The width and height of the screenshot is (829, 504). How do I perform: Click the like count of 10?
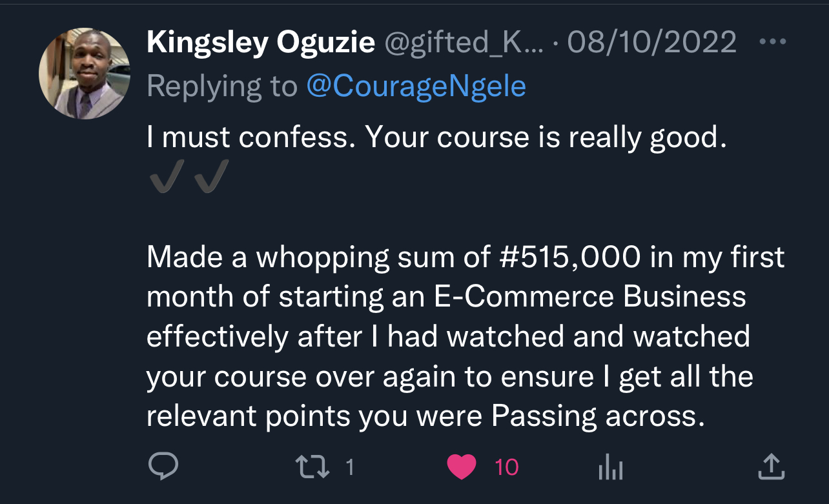pyautogui.click(x=507, y=467)
